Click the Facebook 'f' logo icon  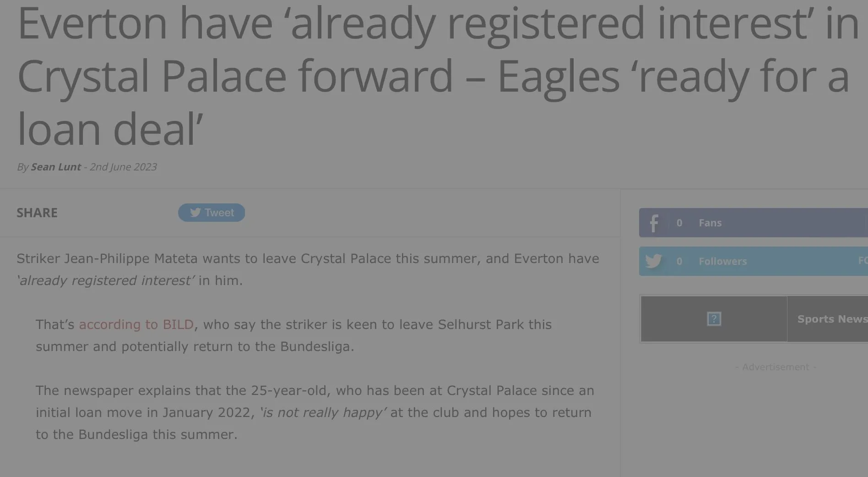point(654,223)
